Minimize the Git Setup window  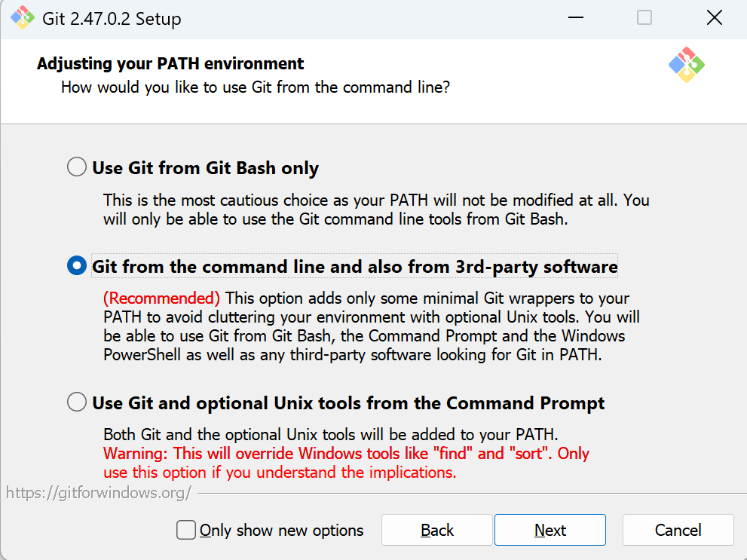pyautogui.click(x=574, y=18)
